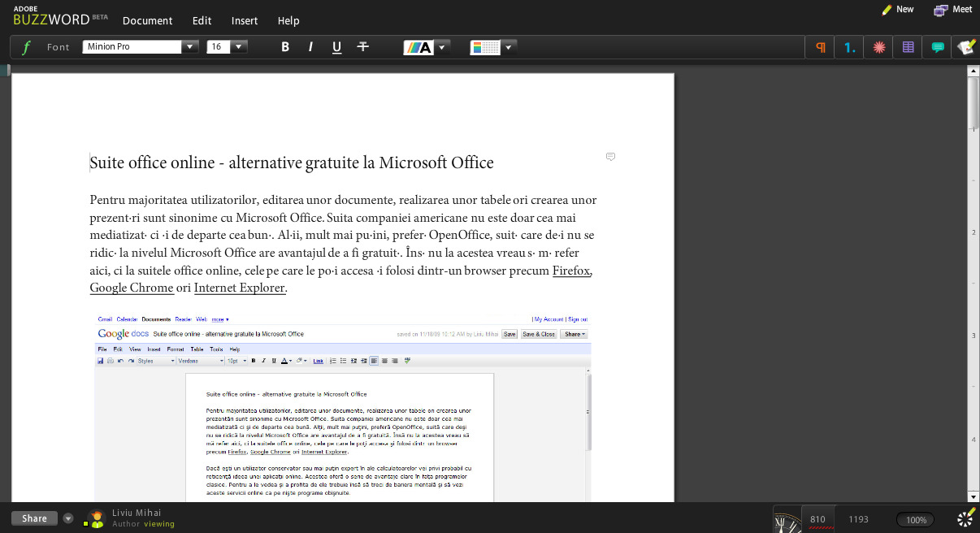
Task: Click the highlight color swatch
Action: coord(484,47)
